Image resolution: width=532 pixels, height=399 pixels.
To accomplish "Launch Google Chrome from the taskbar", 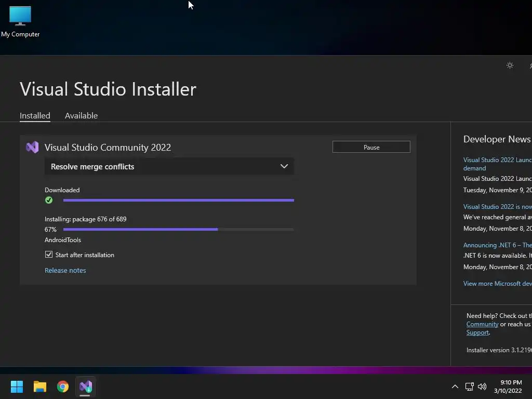I will 63,387.
